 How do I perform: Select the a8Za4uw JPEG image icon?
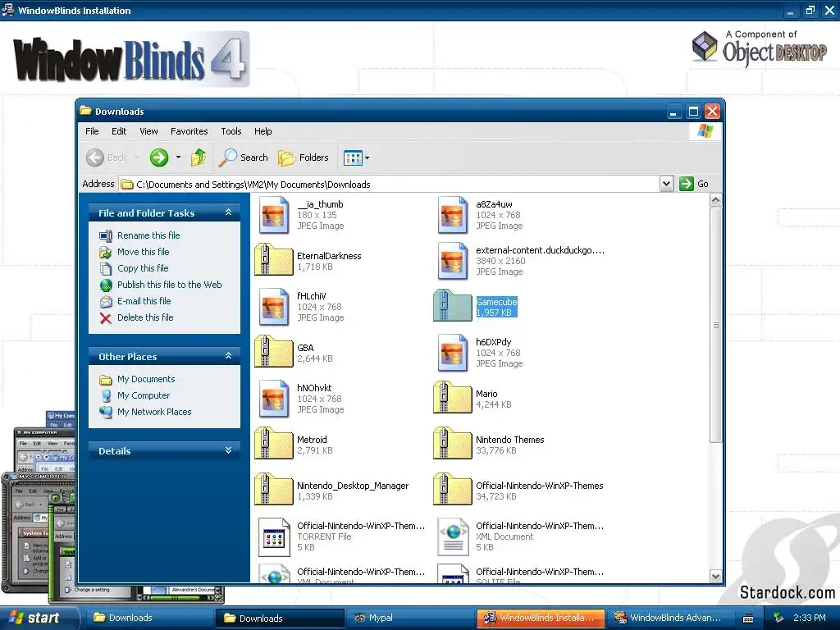(x=453, y=215)
